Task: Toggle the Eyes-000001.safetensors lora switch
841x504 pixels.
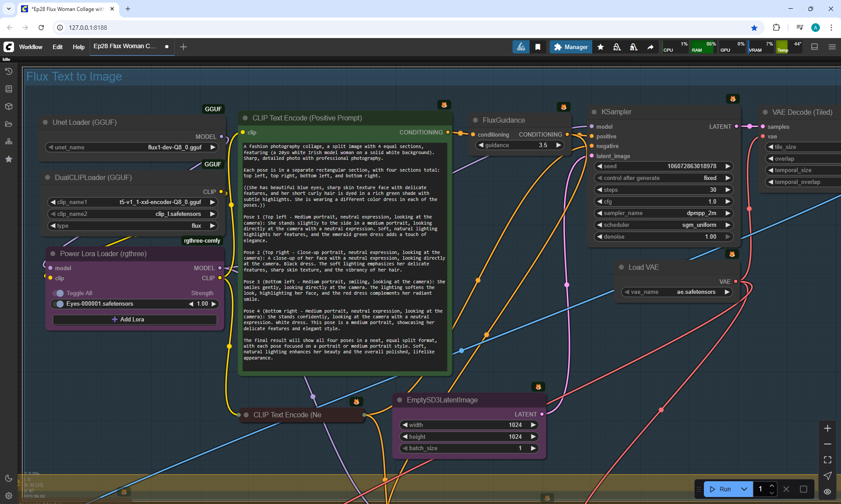Action: pos(58,304)
